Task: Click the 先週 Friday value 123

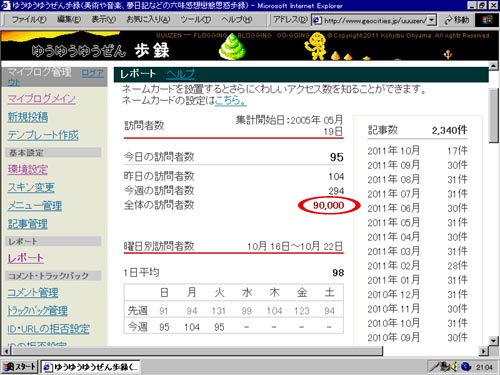Action: coord(301,311)
